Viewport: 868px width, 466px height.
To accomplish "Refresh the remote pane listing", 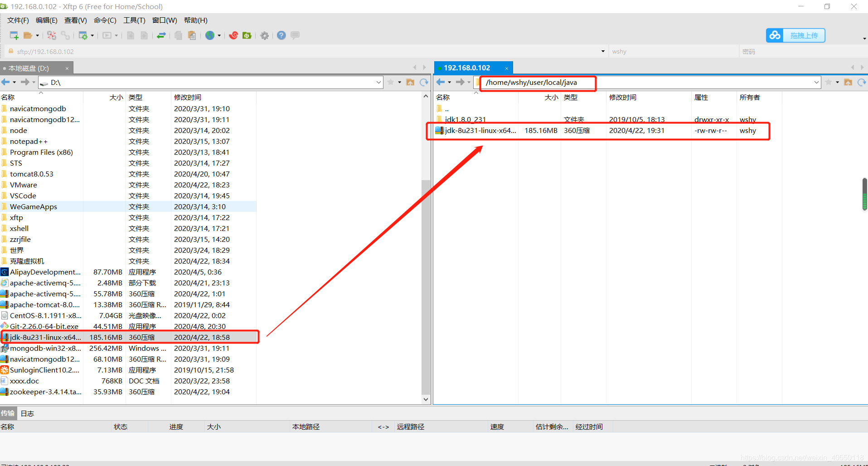I will point(862,82).
